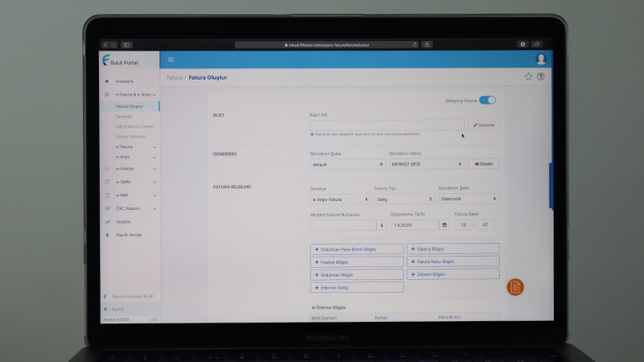This screenshot has height=362, width=644.
Task: Click the edit icon next to ÖKC Raporu
Action: [x=107, y=208]
